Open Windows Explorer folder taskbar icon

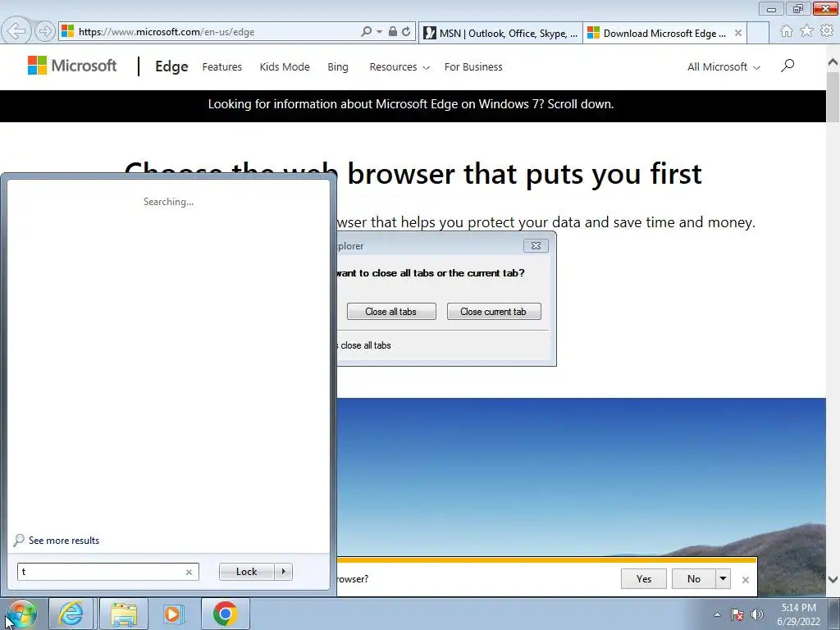124,614
